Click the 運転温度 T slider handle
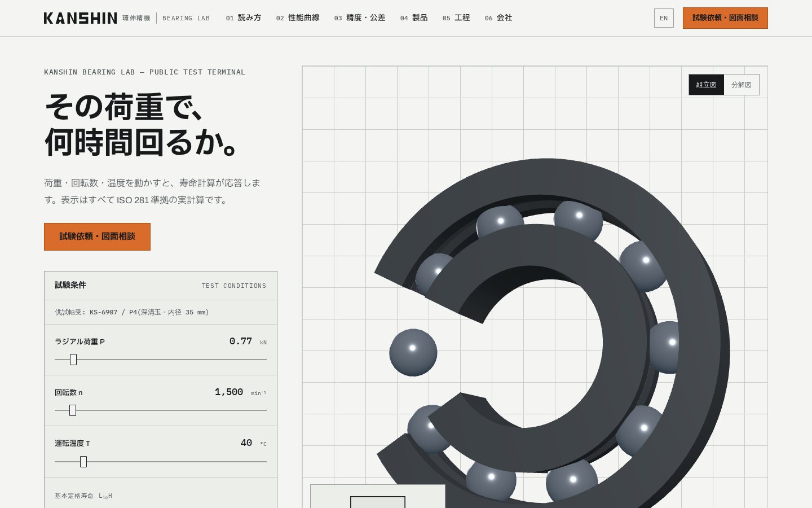 [x=83, y=462]
